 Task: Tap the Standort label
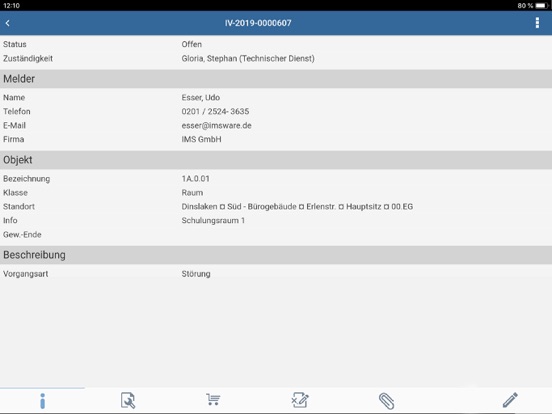tap(19, 207)
